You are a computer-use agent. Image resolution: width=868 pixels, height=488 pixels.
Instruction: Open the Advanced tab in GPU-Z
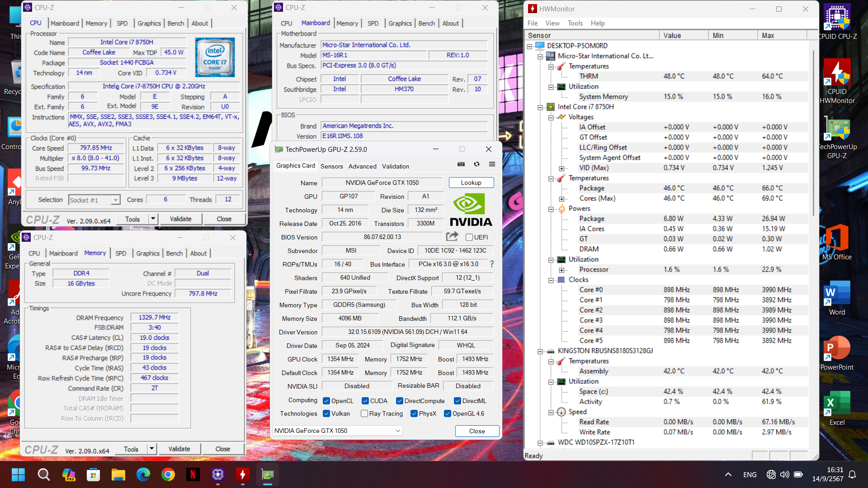(x=363, y=166)
